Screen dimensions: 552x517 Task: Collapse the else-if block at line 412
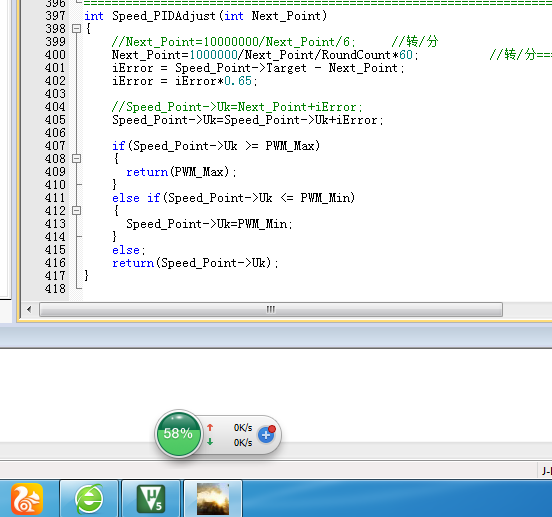pyautogui.click(x=76, y=210)
